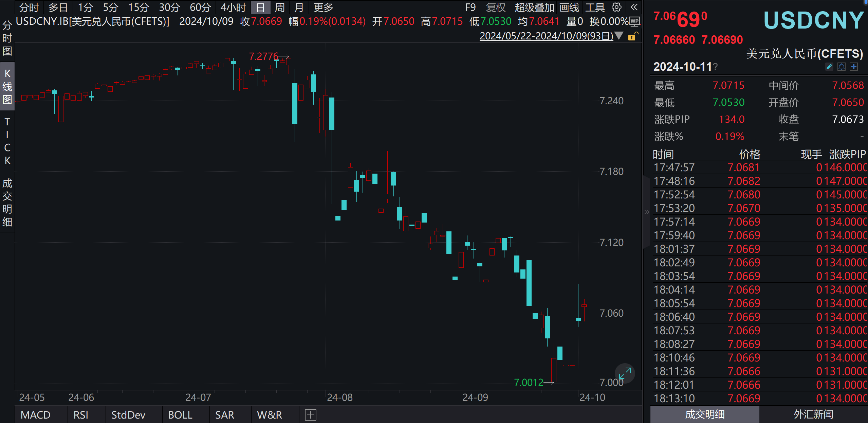
Task: Open 超级叠加 overlay button
Action: pos(534,7)
